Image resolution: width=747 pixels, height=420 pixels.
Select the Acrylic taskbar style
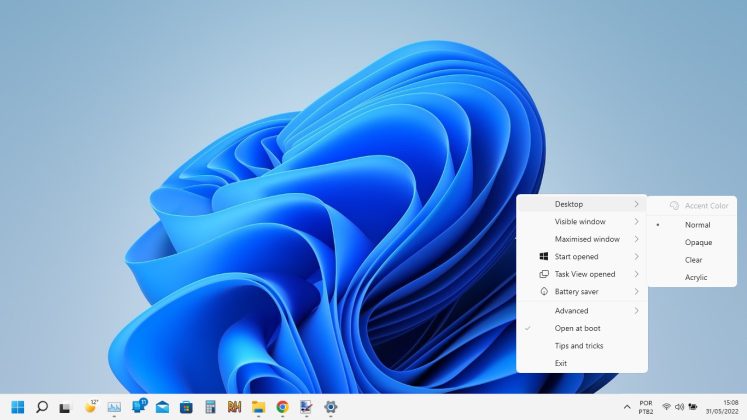[x=692, y=277]
